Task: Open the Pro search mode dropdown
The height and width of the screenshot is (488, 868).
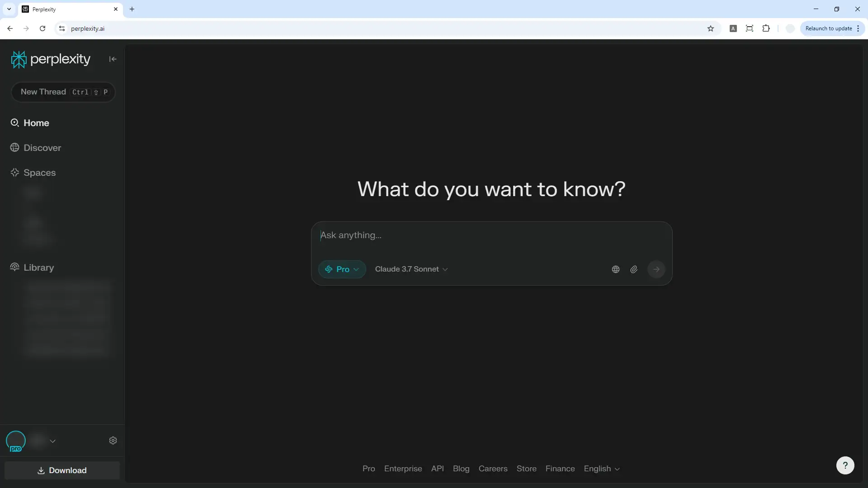Action: click(342, 269)
